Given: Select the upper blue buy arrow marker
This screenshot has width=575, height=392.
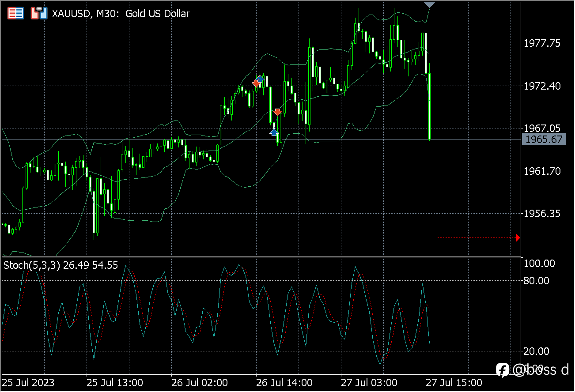Looking at the screenshot, I should click(260, 79).
